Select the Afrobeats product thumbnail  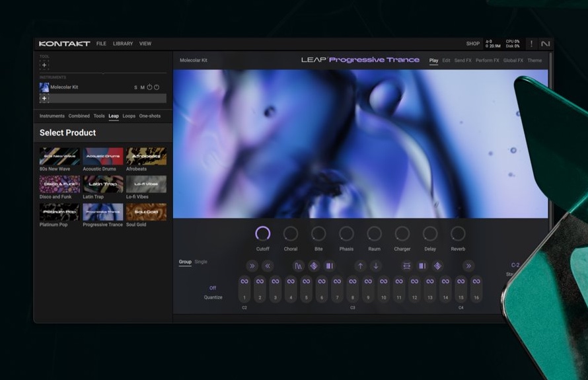pos(146,156)
